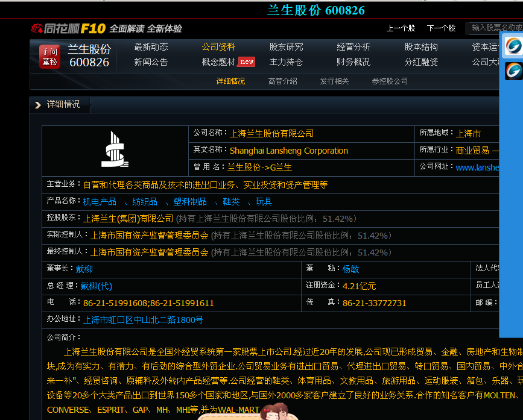Click English name Shanghai Lansheng Corporation
523x420 pixels.
pyautogui.click(x=289, y=151)
